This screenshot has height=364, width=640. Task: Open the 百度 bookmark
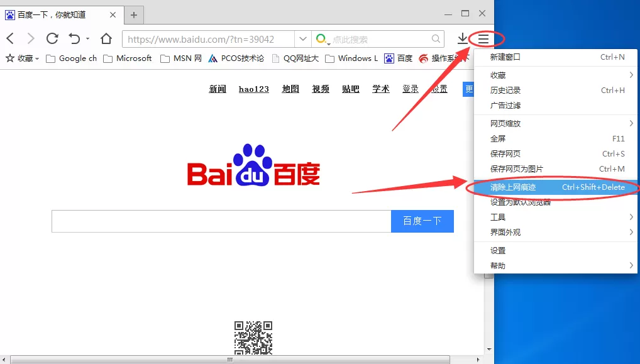click(399, 58)
